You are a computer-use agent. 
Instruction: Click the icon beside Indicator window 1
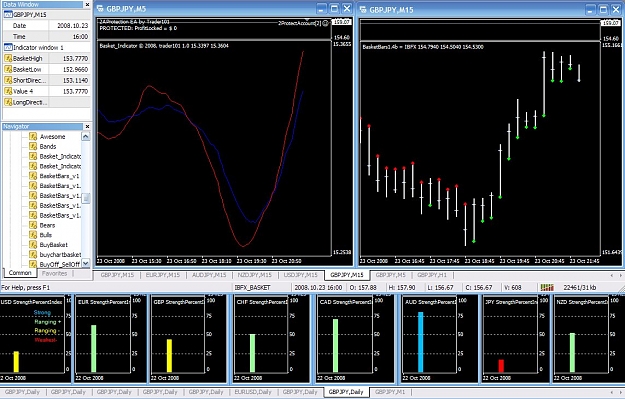[x=8, y=47]
